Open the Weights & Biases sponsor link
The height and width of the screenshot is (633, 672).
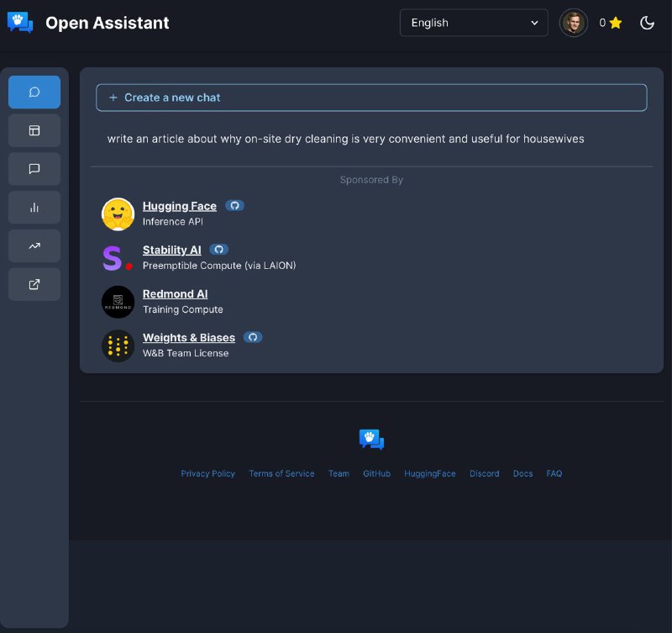coord(189,337)
